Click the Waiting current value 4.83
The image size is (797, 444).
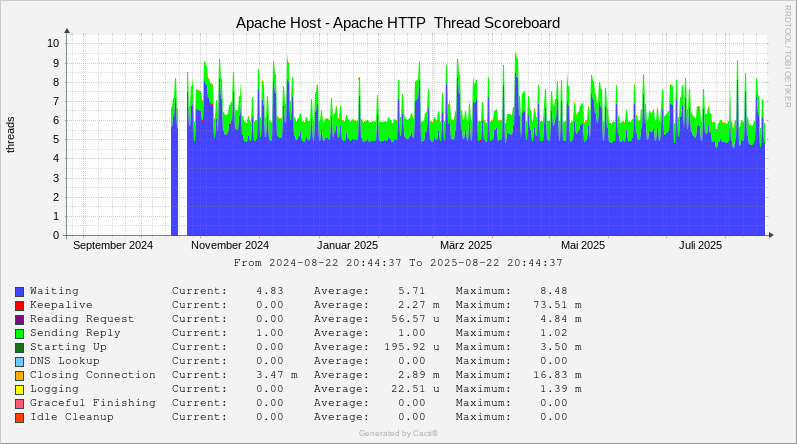pos(270,291)
